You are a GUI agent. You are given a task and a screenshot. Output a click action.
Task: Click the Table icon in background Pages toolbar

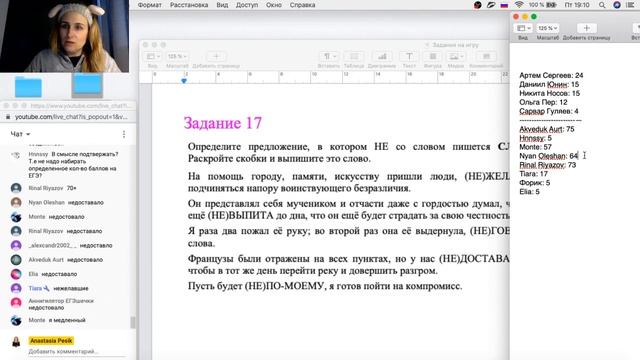(x=354, y=56)
